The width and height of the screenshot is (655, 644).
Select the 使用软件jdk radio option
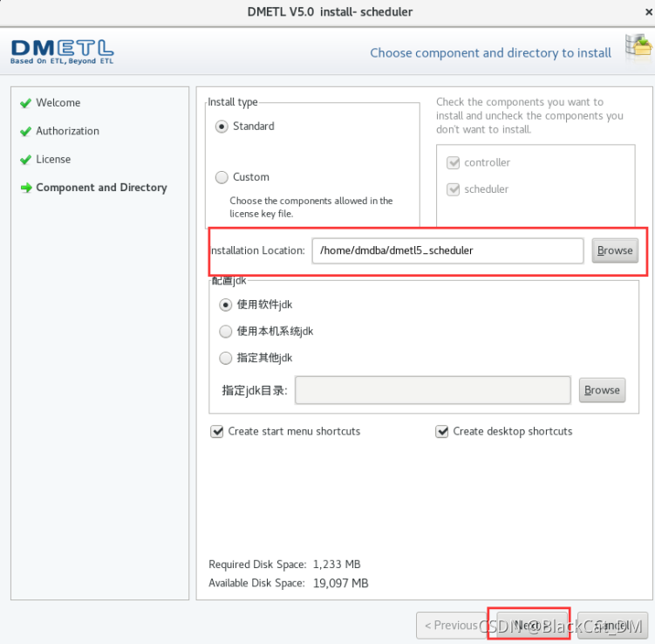click(x=226, y=305)
